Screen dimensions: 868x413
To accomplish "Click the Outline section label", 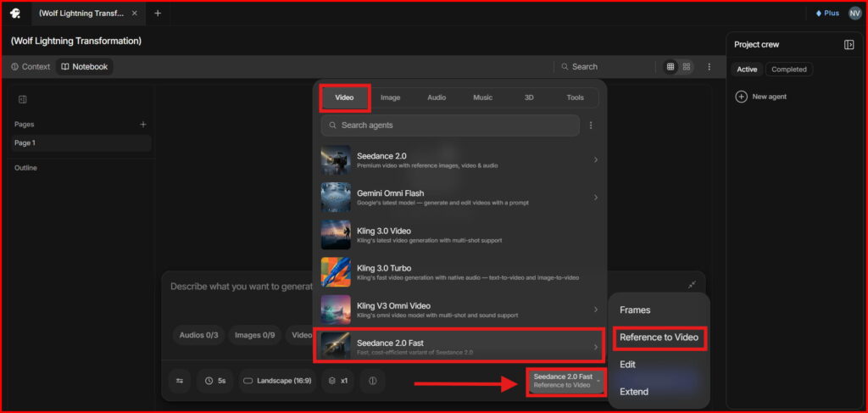I will [25, 168].
